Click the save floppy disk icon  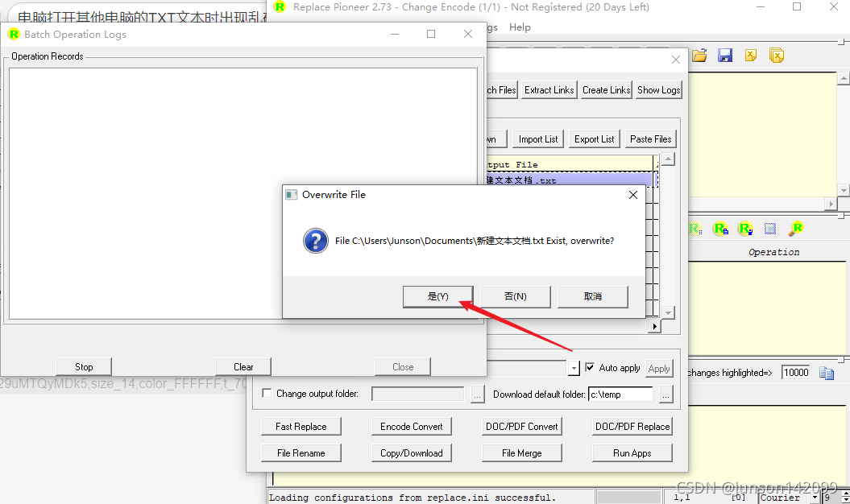(725, 56)
